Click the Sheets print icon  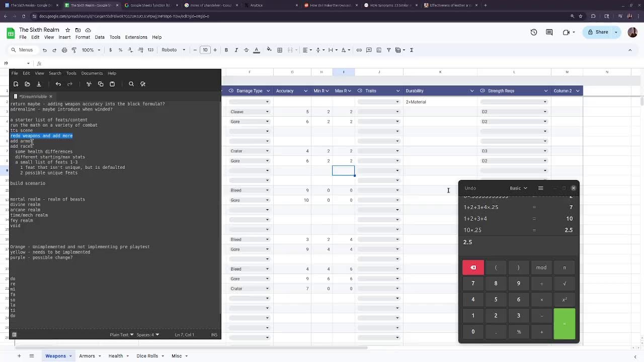(64, 50)
